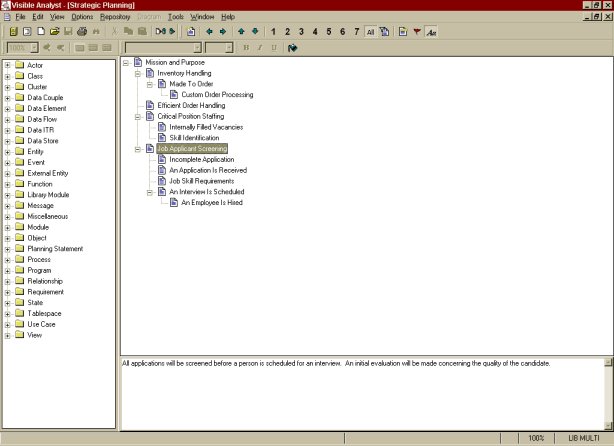Move statement down with down arrow
Viewport: 614px width, 446px height.
click(255, 32)
